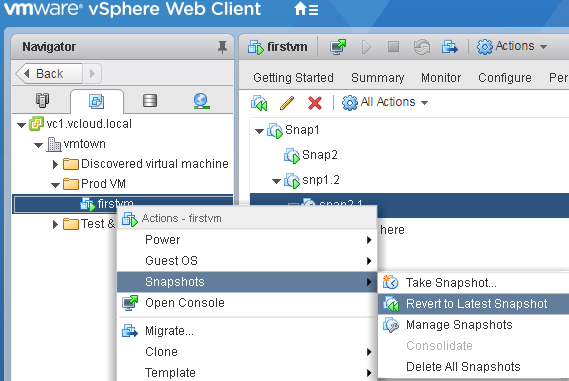Click the firstvm icon in header

click(x=255, y=47)
